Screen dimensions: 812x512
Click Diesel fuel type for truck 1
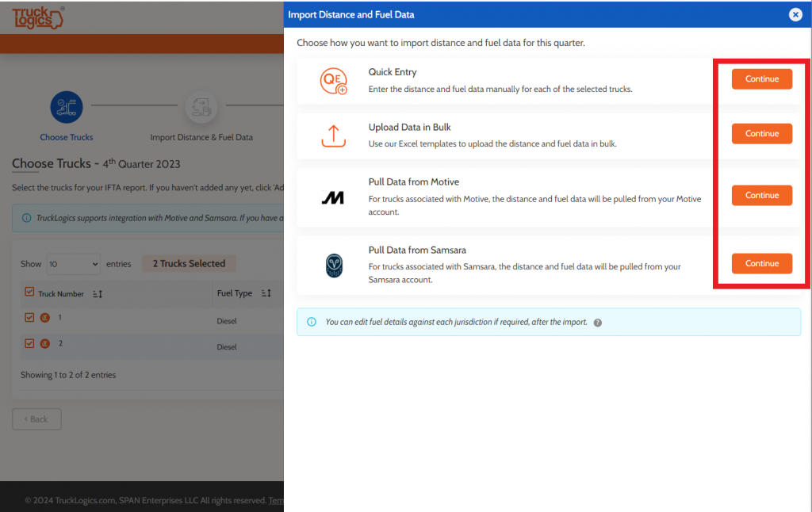(x=227, y=321)
